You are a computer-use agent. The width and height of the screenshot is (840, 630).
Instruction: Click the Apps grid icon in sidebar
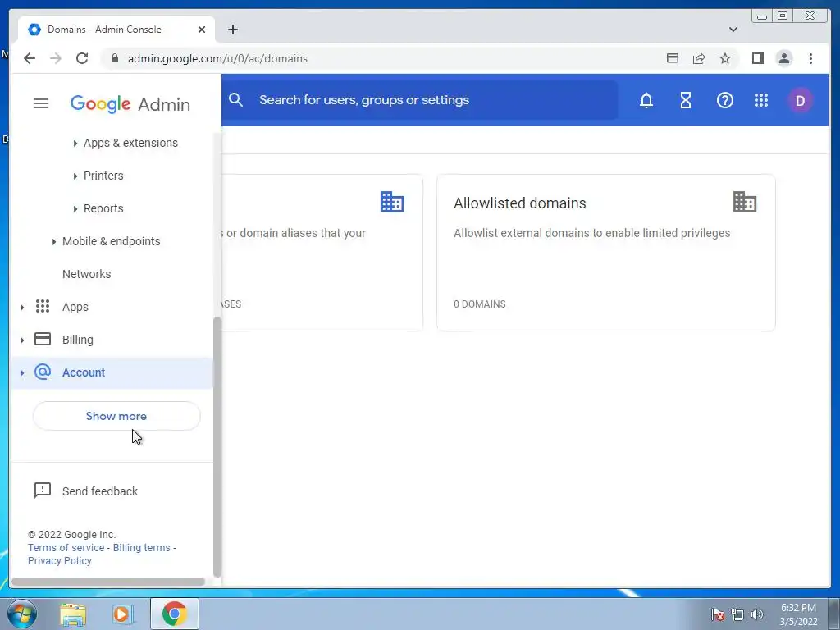pos(43,306)
